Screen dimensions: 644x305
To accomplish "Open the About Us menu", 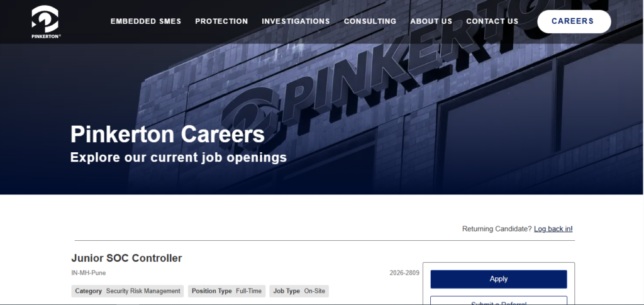I will point(431,21).
